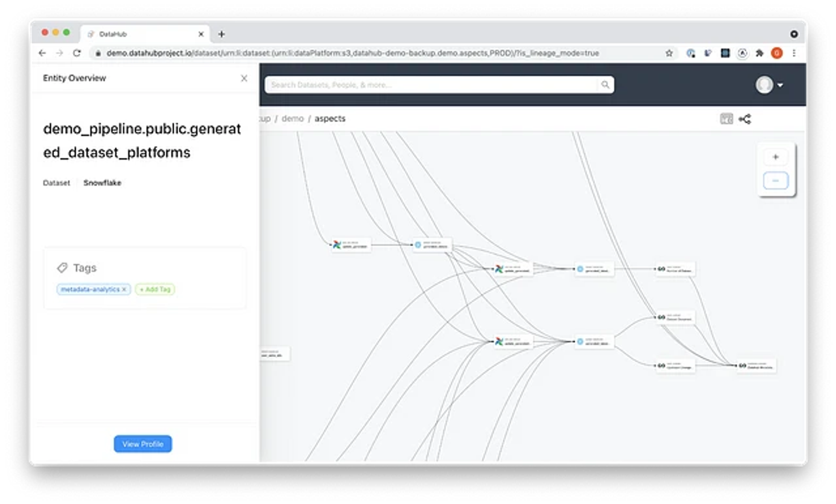Go back in browser history
Screen dimensions: 836x504
point(42,53)
